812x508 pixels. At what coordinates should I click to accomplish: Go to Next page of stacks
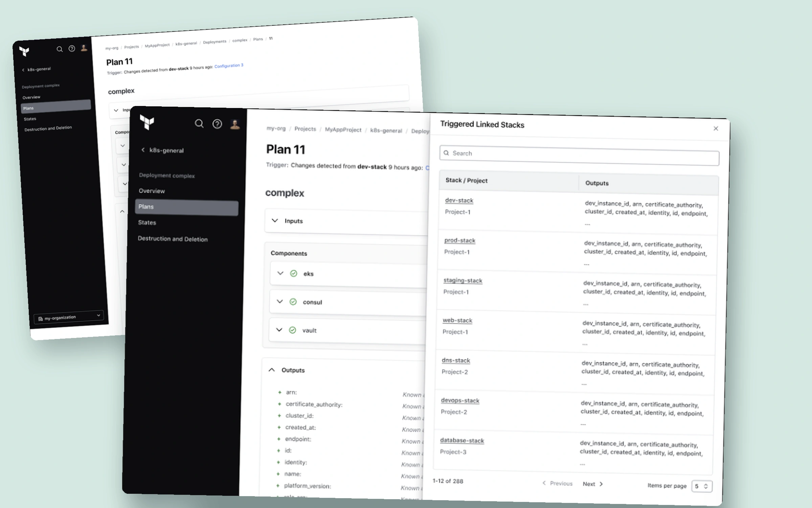pos(593,484)
